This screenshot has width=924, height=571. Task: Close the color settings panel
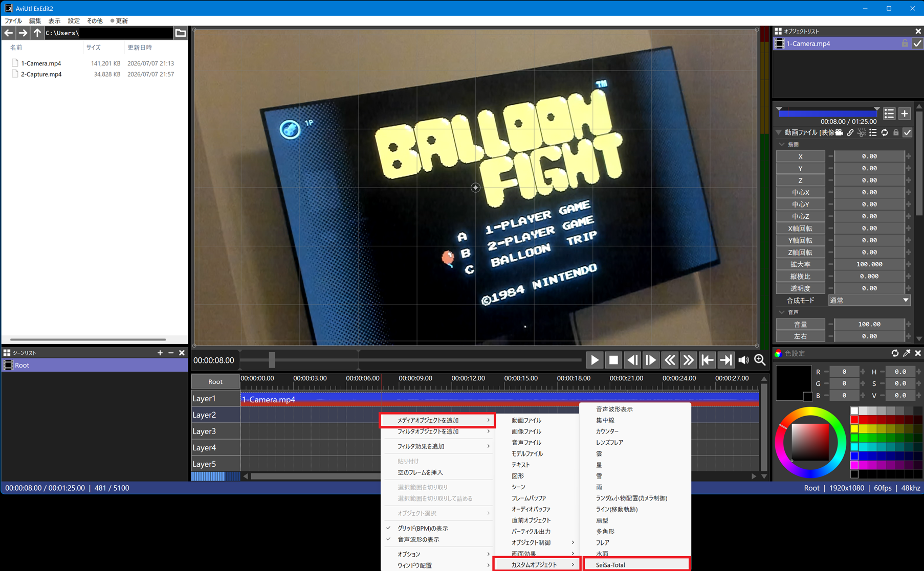(x=918, y=353)
